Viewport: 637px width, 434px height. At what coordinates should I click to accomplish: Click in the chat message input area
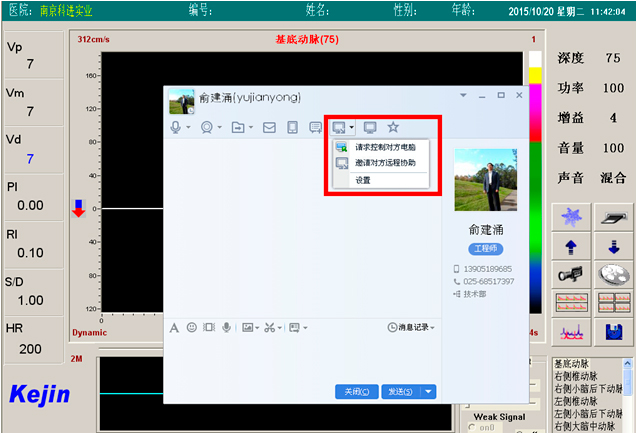[301, 358]
